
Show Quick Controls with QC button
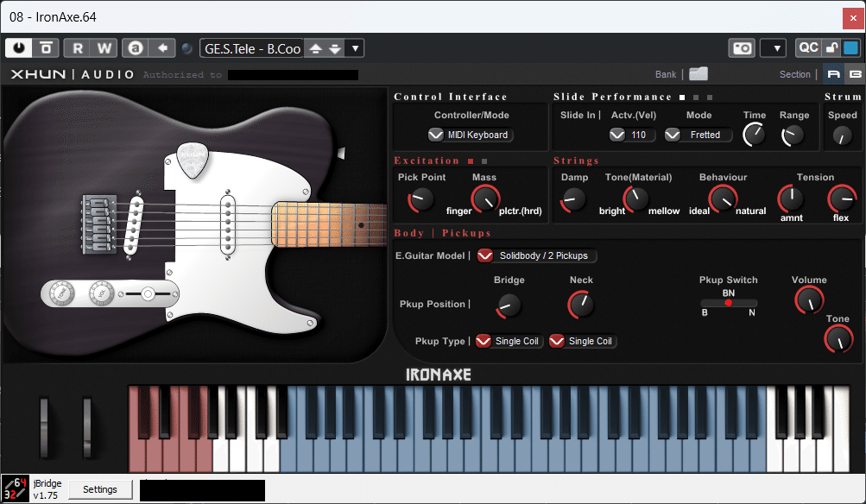tap(808, 47)
